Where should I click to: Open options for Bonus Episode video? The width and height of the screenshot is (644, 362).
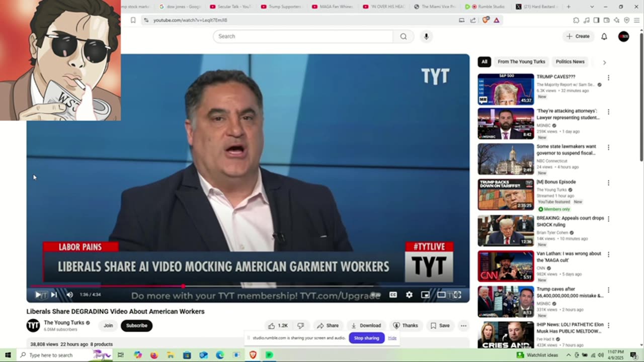(608, 183)
